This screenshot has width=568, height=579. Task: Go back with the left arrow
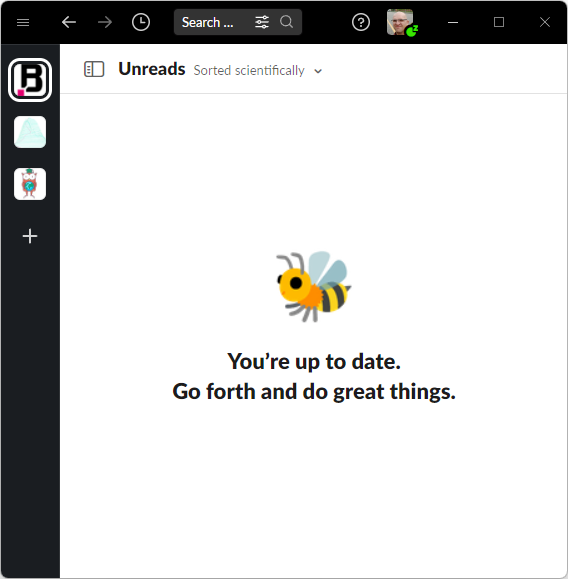coord(69,22)
